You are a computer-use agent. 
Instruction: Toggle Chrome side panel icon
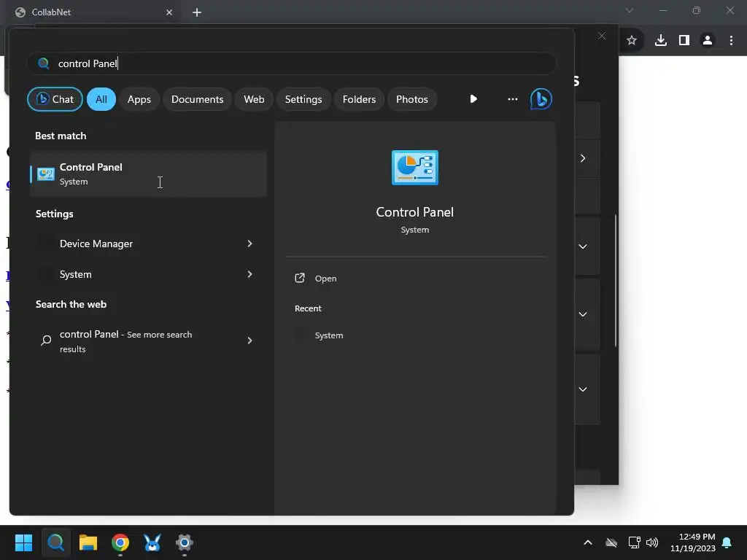(684, 41)
